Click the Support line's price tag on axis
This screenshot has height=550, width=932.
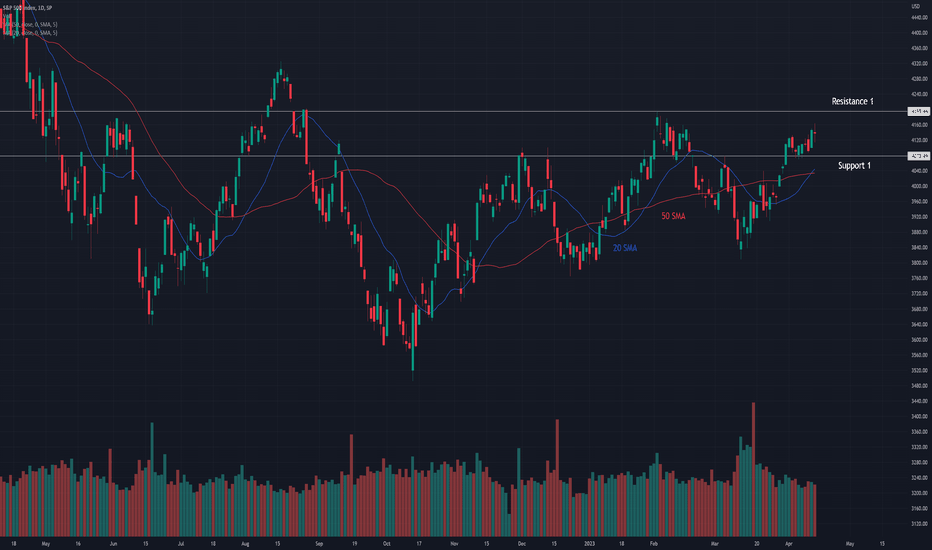(x=919, y=156)
